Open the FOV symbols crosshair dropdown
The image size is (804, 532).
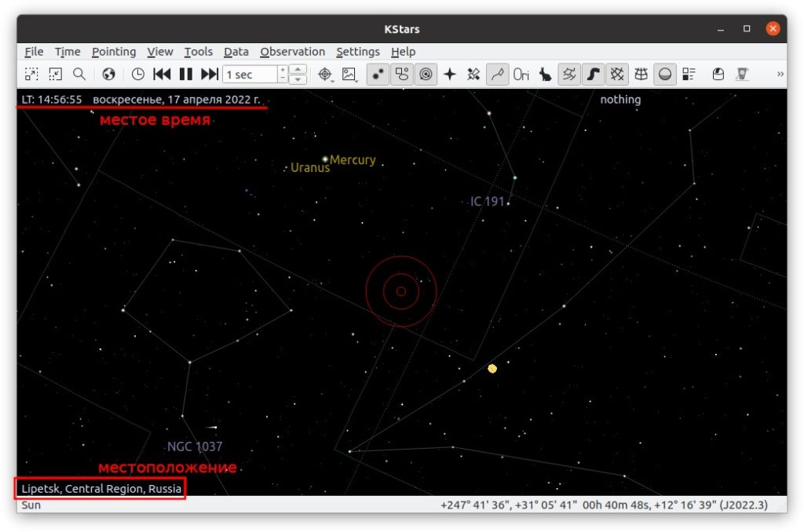325,75
